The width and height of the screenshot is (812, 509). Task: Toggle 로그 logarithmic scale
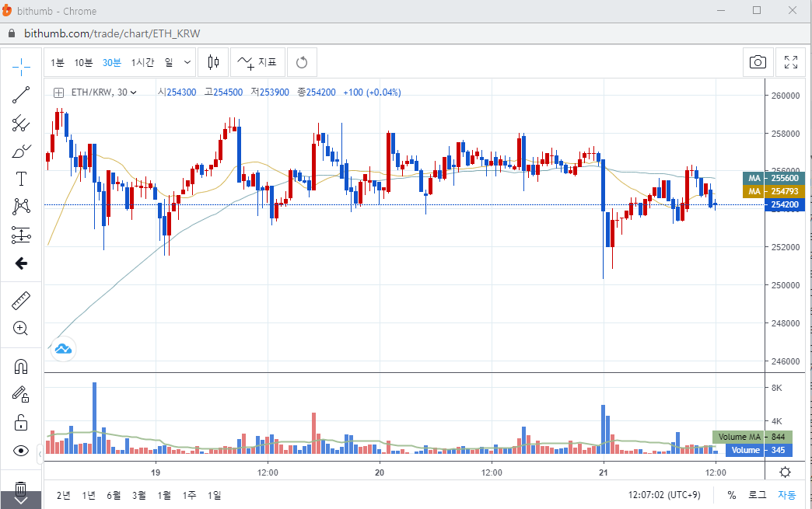tap(757, 495)
